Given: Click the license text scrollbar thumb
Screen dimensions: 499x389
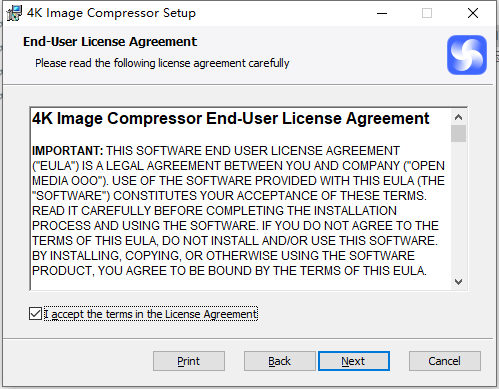Looking at the screenshot, I should pyautogui.click(x=458, y=134).
